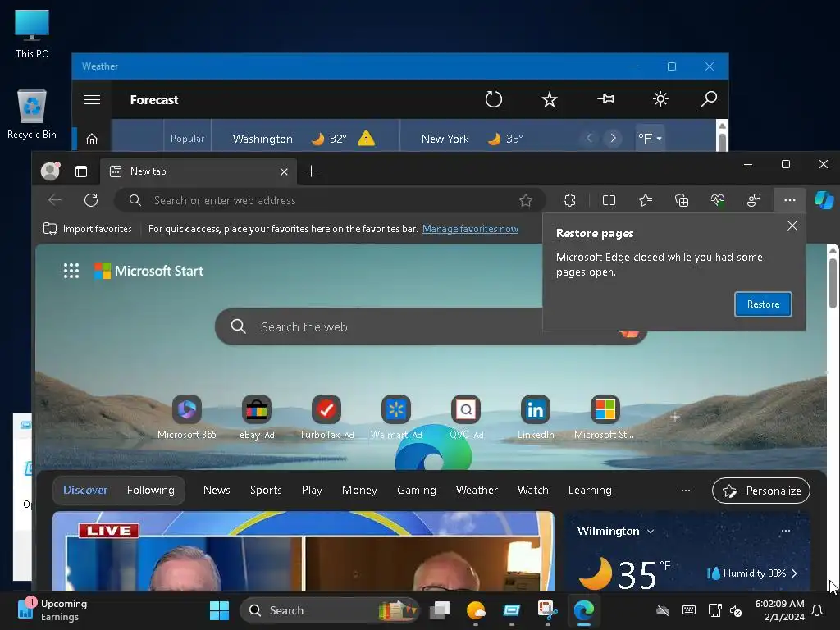Open Edge Favorites list
The image size is (840, 630).
(x=646, y=200)
